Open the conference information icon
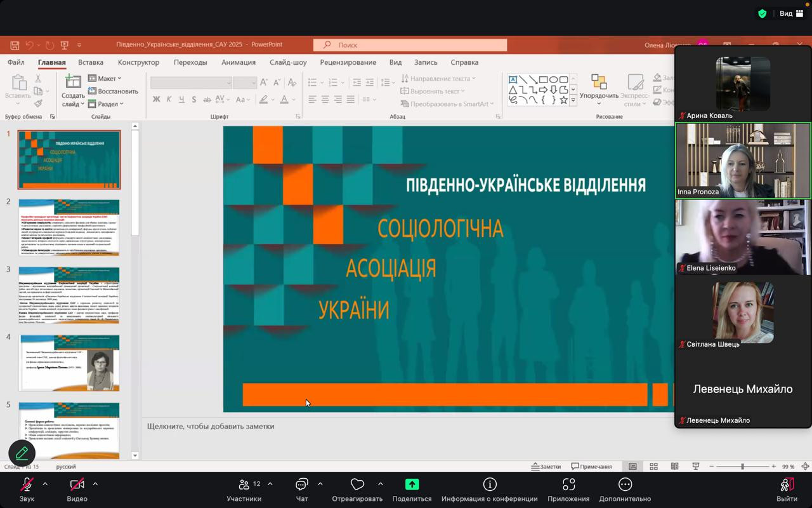812x508 pixels. click(x=489, y=485)
